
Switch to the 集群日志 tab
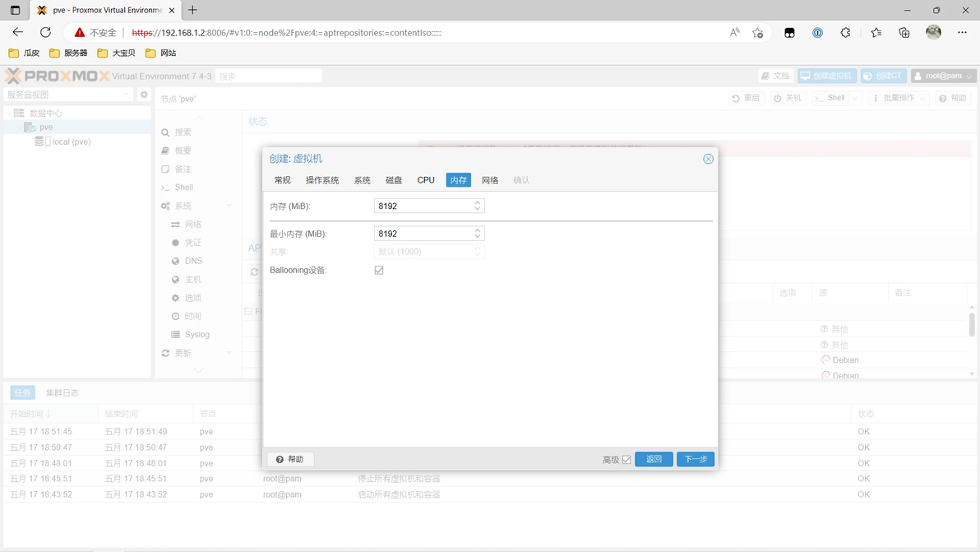[x=62, y=392]
